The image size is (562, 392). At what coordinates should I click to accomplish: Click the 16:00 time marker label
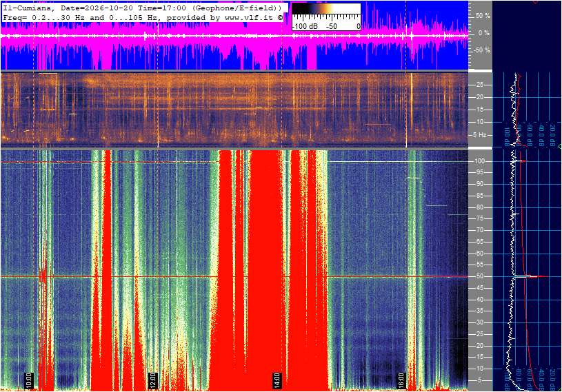[x=401, y=380]
